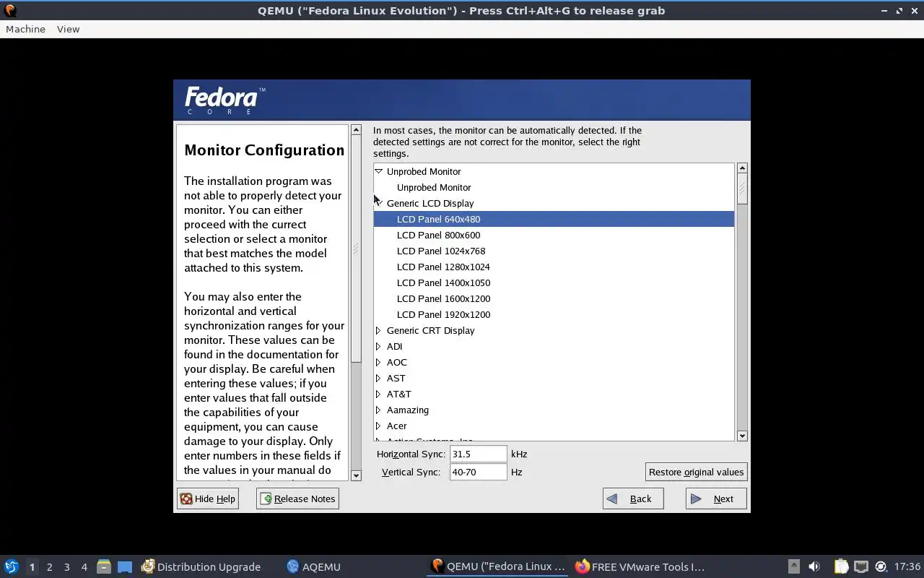Collapse the Generic LCD Display group
Screen dimensions: 924x578
point(378,203)
